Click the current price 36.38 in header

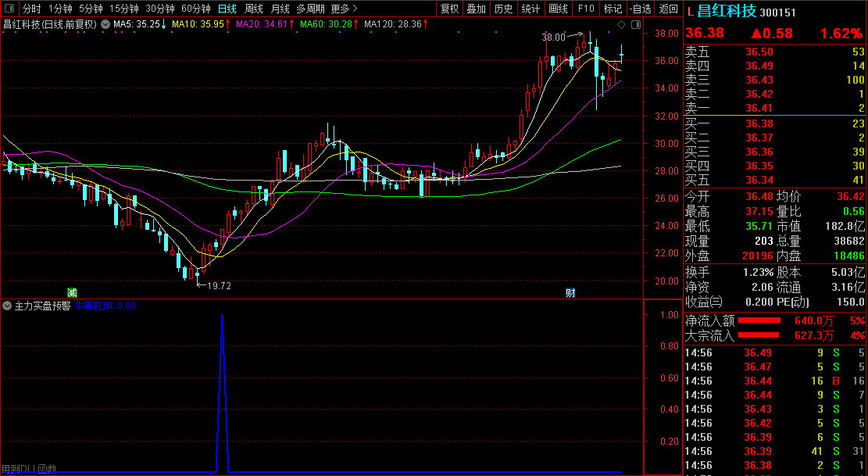pyautogui.click(x=705, y=33)
